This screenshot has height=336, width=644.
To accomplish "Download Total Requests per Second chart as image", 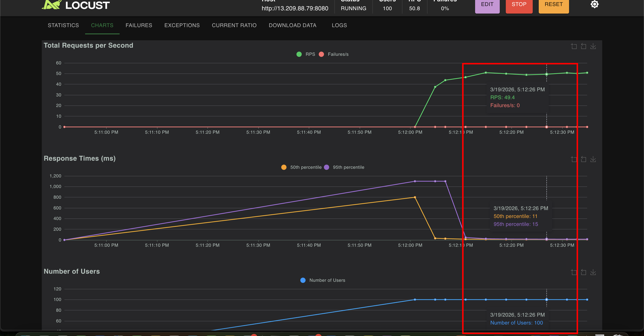I will click(x=593, y=46).
